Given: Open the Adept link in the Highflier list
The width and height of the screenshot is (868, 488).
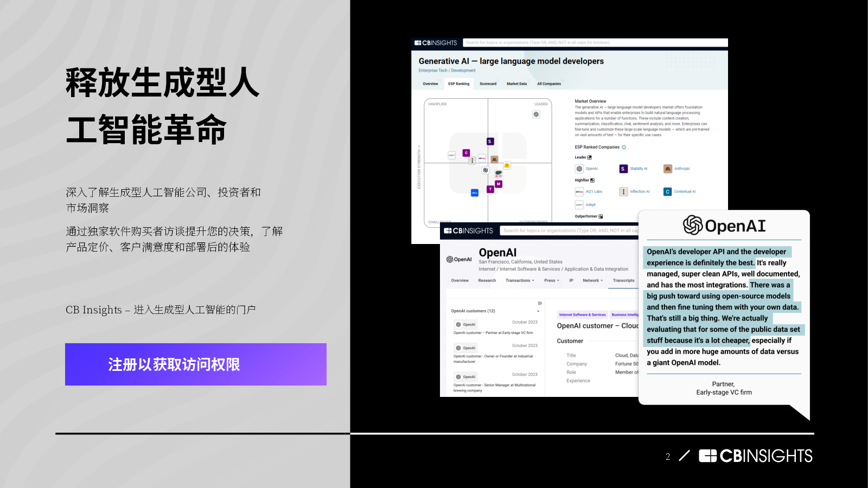Looking at the screenshot, I should [591, 205].
